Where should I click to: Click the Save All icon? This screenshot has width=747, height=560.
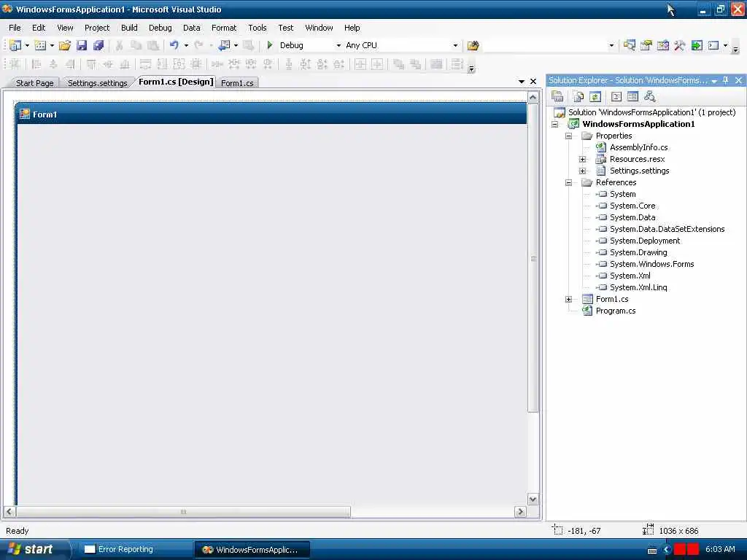(98, 45)
